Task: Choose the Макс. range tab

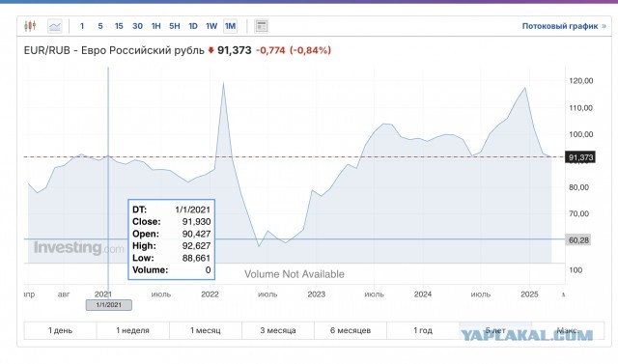Action: click(x=568, y=330)
